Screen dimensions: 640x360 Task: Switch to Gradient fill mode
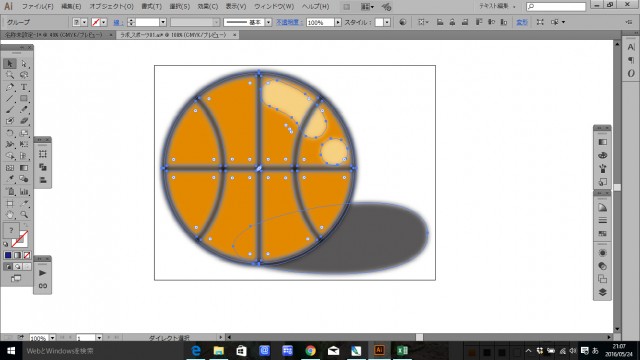coord(17,255)
